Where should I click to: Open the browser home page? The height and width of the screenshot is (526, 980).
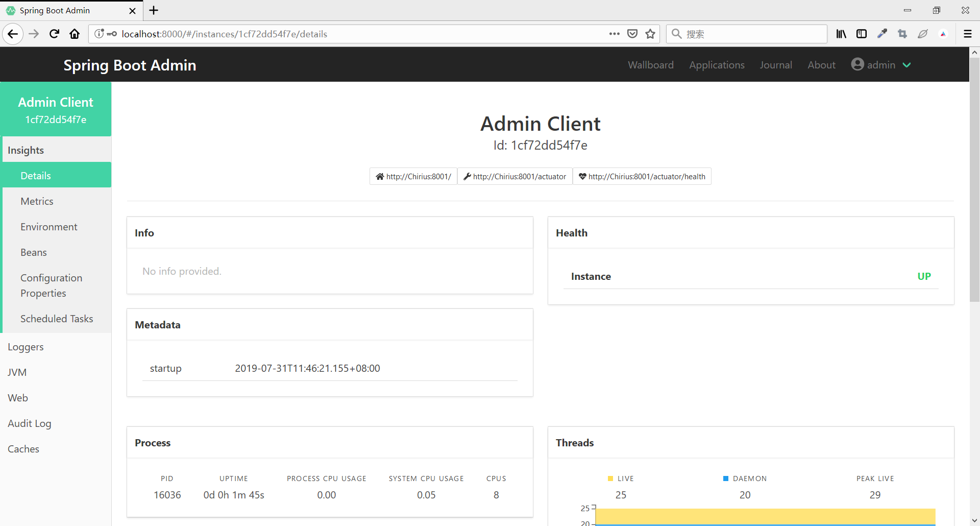coord(75,34)
